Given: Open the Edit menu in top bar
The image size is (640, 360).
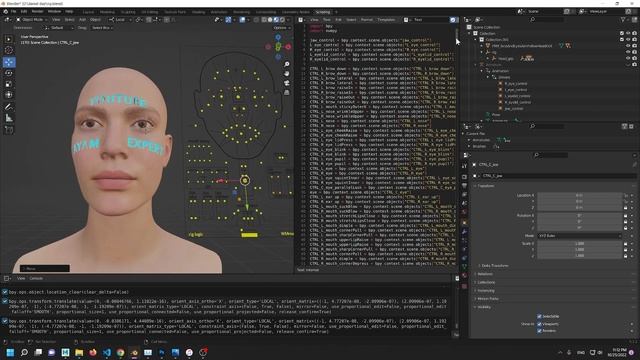Looking at the screenshot, I should (24, 12).
